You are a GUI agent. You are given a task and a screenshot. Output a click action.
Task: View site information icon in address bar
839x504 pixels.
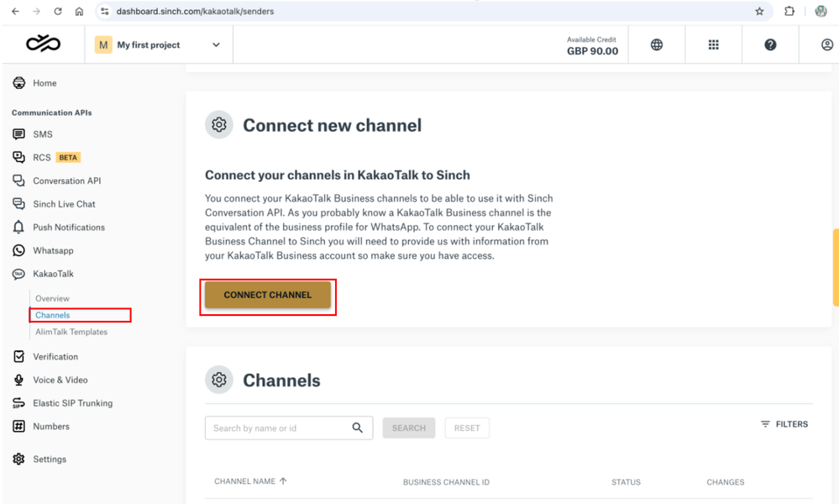tap(105, 11)
